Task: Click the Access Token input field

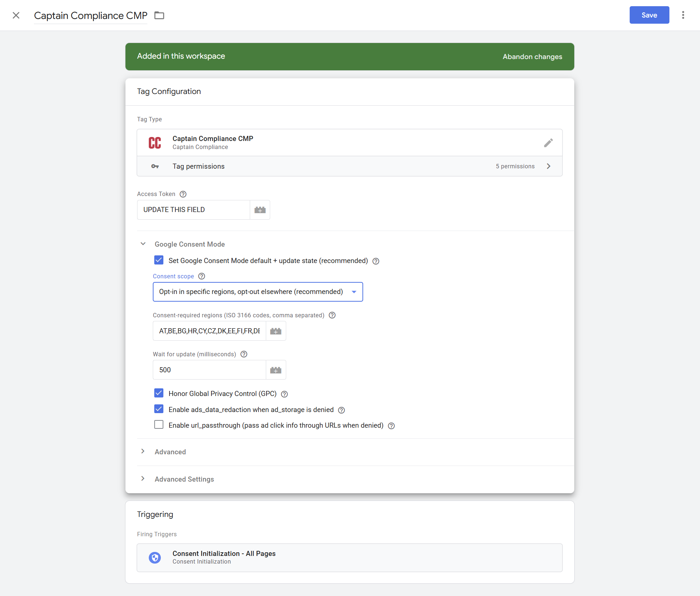Action: [194, 210]
